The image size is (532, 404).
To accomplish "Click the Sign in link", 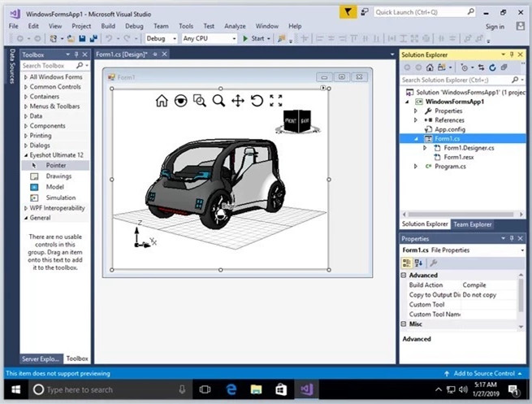I will [x=495, y=27].
